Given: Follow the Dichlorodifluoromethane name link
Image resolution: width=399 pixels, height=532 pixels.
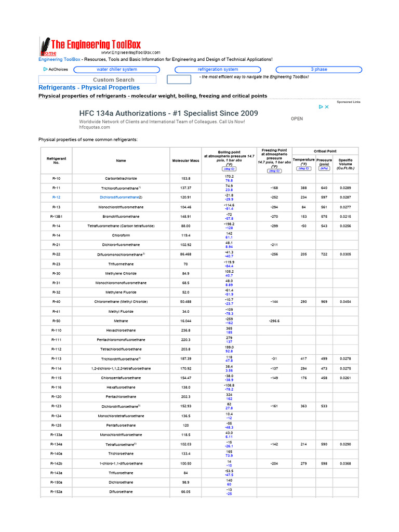Looking at the screenshot, I should pos(119,197).
